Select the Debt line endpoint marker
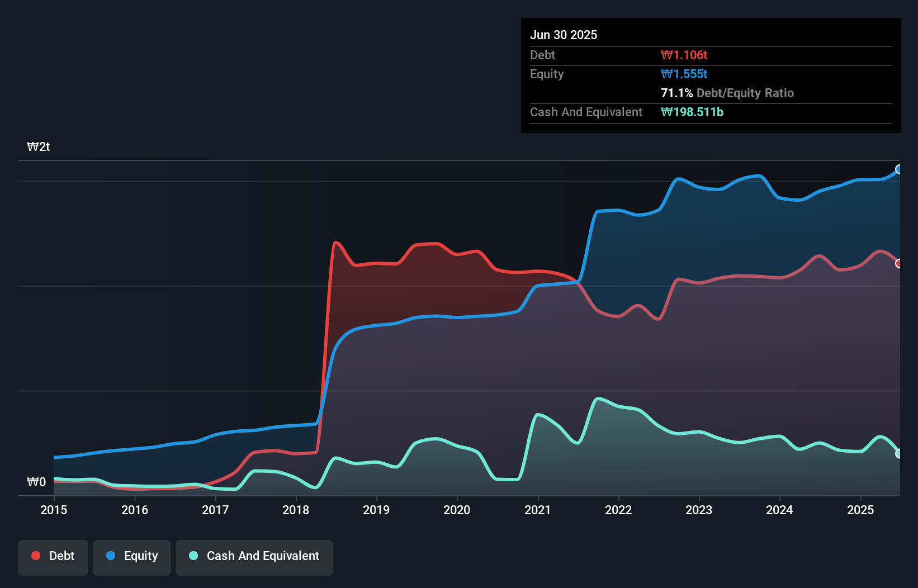Image resolution: width=918 pixels, height=588 pixels. pos(899,263)
